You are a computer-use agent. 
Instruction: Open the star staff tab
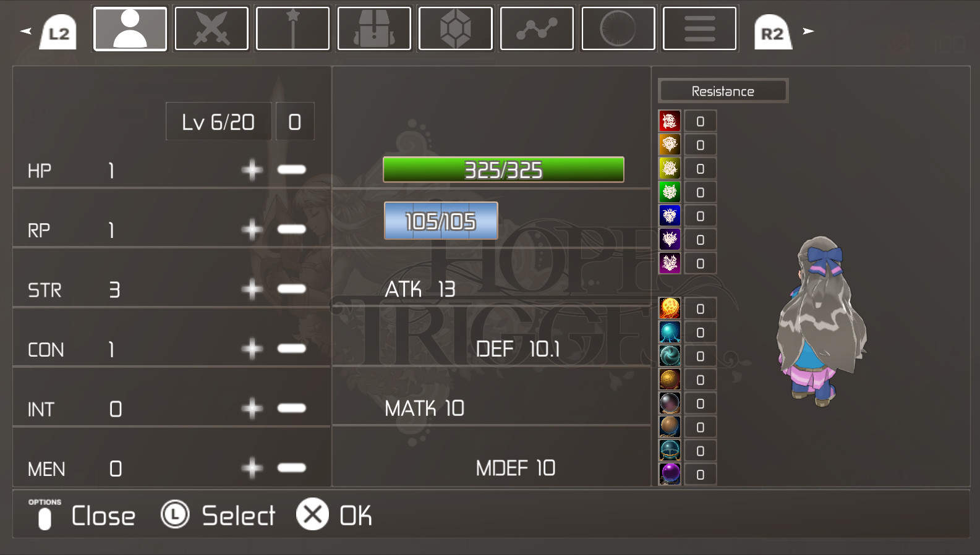pyautogui.click(x=292, y=28)
